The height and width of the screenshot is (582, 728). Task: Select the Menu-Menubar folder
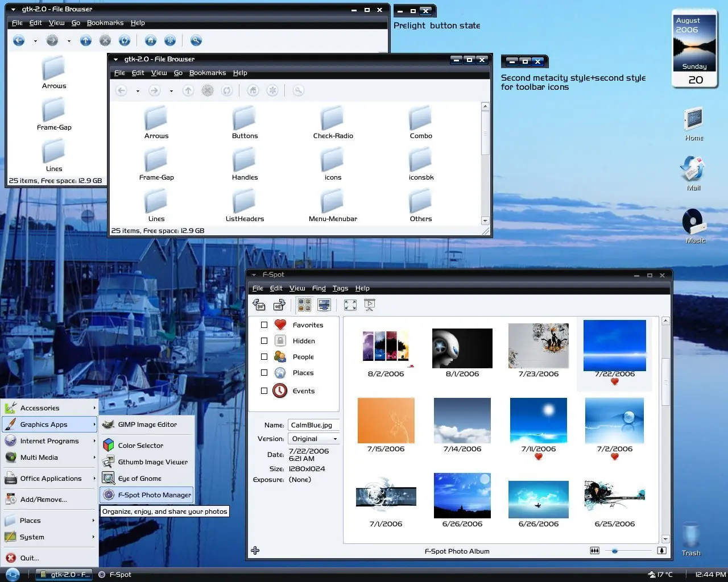(x=333, y=206)
